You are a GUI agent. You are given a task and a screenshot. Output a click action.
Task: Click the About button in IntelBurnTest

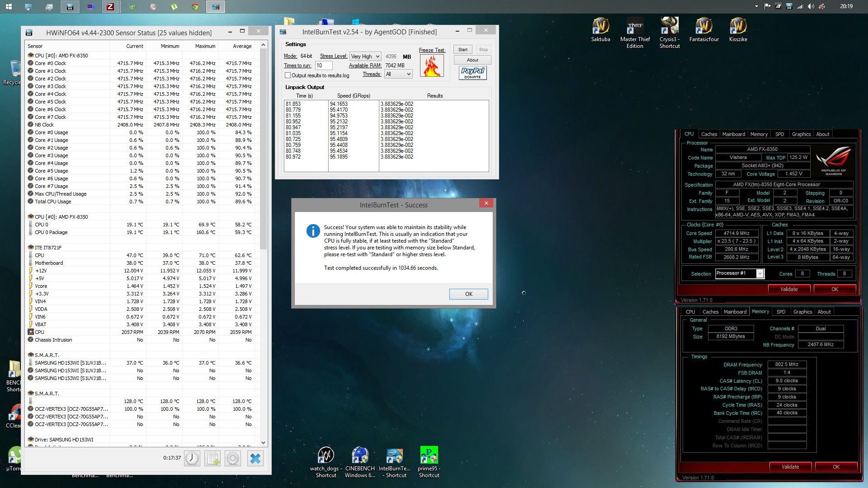(472, 60)
